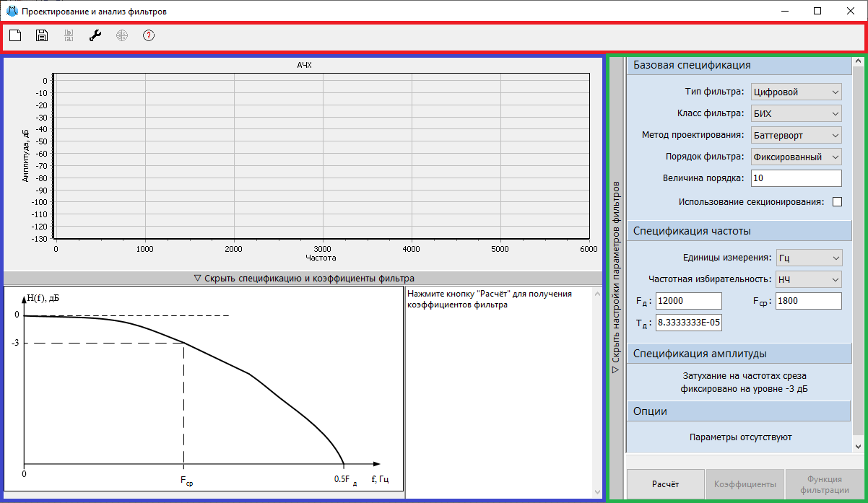Screen dimensions: 868x503
Task: Click the 'Коэффициенты' button
Action: (x=745, y=484)
